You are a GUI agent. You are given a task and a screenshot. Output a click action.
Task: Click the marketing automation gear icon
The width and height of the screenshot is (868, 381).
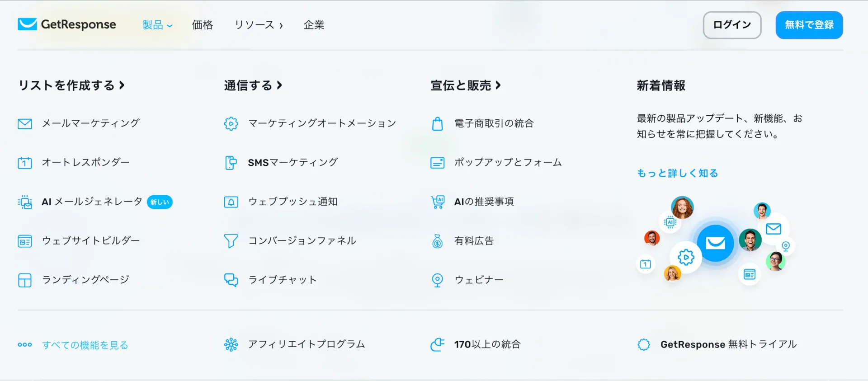[231, 123]
